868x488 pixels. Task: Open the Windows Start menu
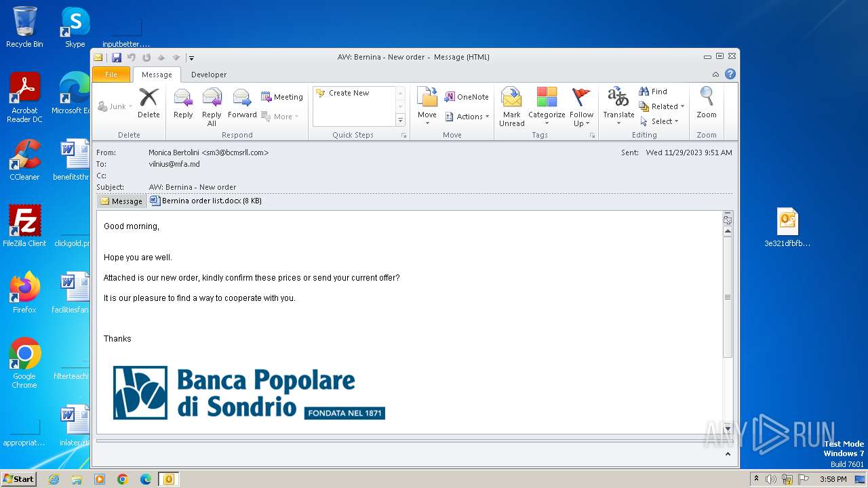coord(18,479)
